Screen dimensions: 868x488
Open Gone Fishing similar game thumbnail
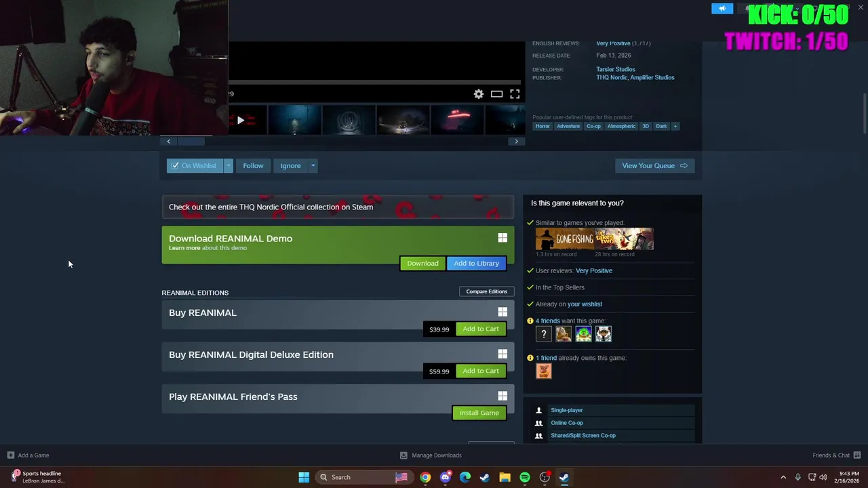[x=565, y=239]
